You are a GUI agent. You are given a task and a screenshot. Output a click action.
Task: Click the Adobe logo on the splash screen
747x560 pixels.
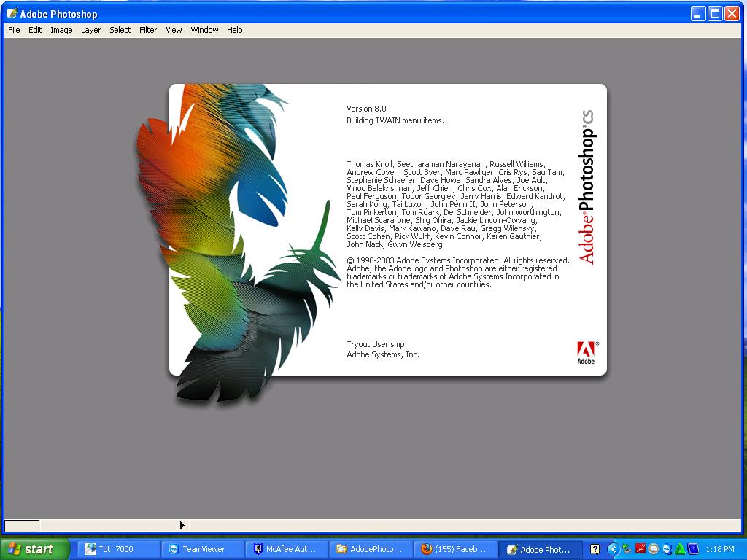pos(587,353)
